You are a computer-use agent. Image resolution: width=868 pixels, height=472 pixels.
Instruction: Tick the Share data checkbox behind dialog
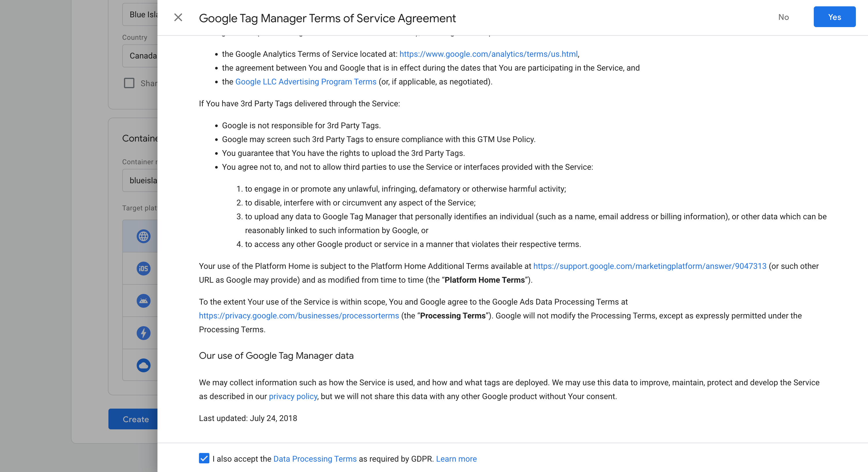click(x=129, y=83)
